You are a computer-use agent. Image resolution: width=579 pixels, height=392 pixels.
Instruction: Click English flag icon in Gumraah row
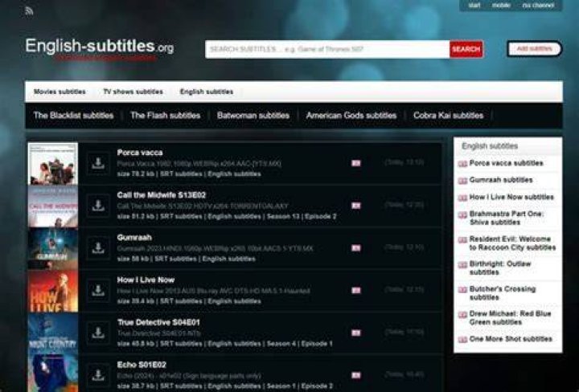pos(356,248)
